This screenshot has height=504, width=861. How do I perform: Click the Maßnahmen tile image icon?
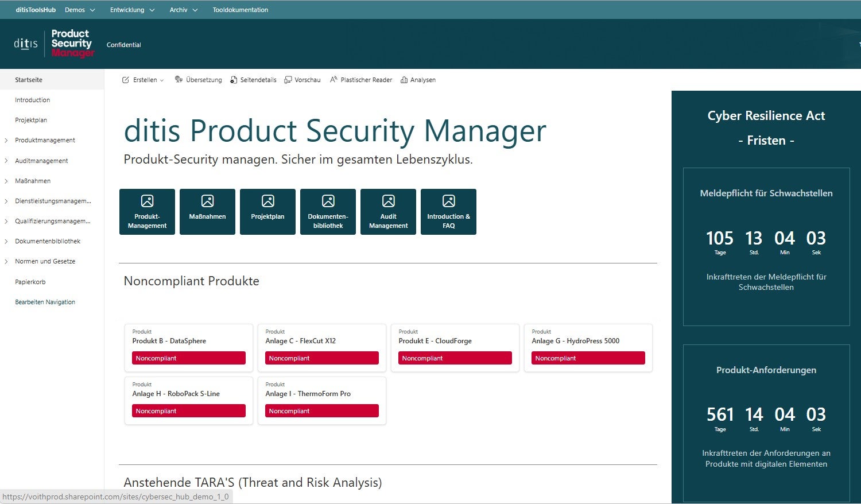click(207, 201)
